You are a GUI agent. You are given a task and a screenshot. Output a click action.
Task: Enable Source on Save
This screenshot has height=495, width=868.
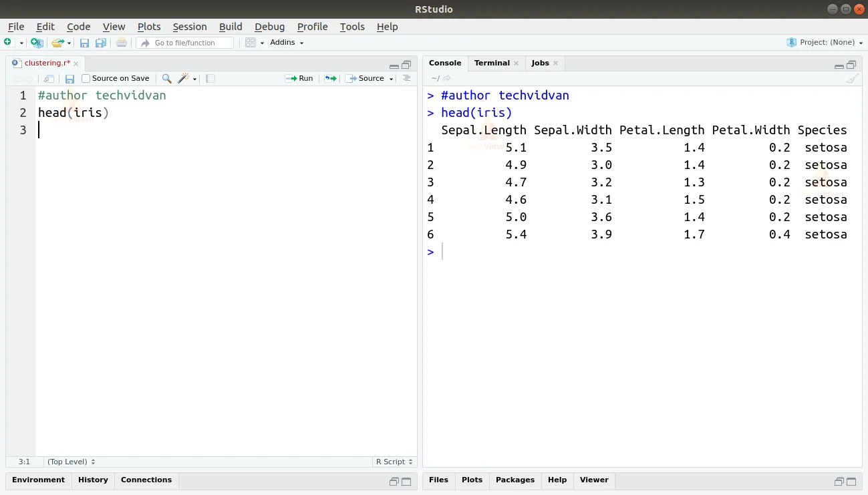point(86,78)
